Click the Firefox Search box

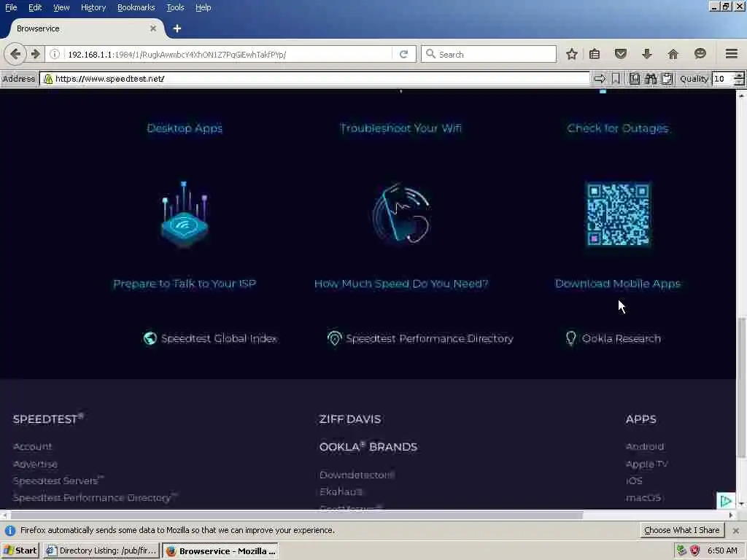tap(489, 54)
